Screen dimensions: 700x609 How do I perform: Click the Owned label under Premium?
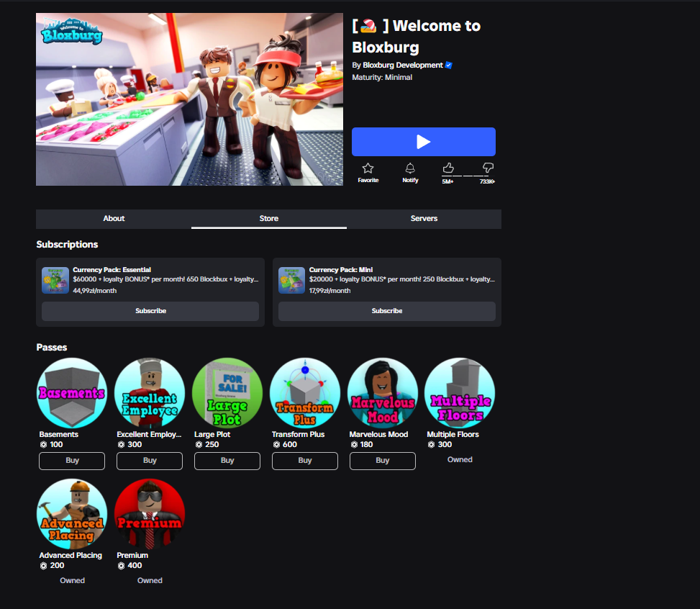pos(150,580)
